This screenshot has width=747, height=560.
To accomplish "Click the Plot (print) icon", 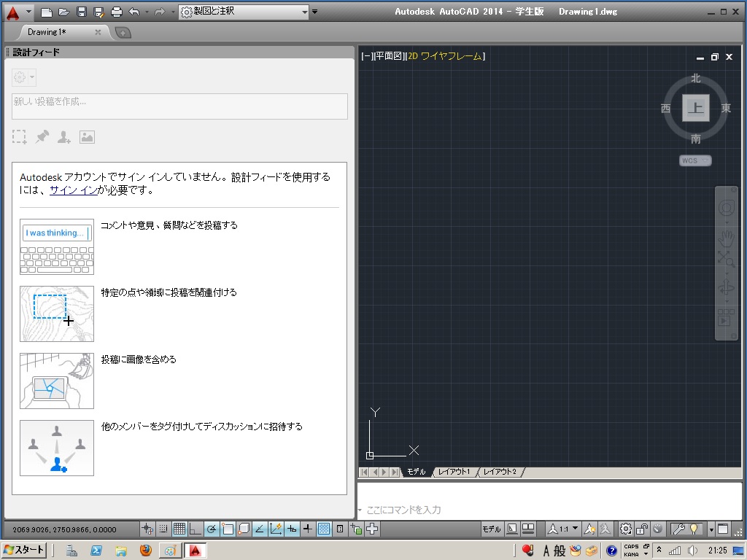I will (x=117, y=12).
